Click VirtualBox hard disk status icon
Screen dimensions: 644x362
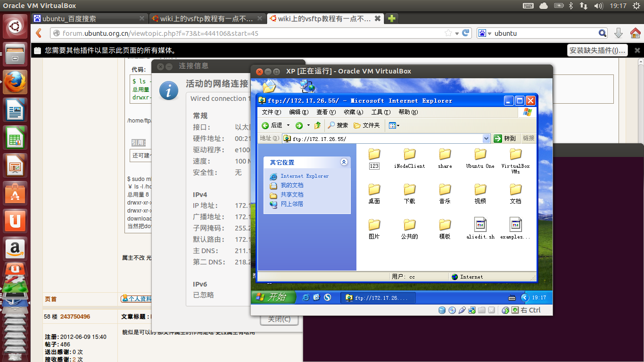click(x=442, y=310)
